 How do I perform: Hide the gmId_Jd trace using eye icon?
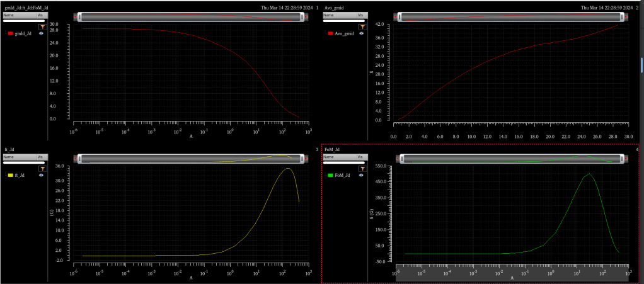(x=42, y=33)
